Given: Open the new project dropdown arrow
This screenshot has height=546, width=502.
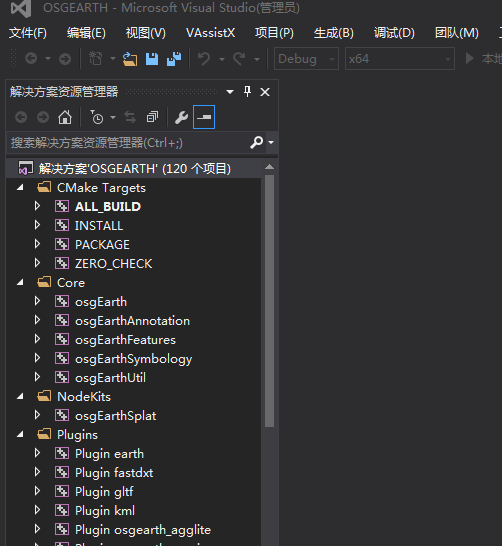Looking at the screenshot, I should pos(113,58).
